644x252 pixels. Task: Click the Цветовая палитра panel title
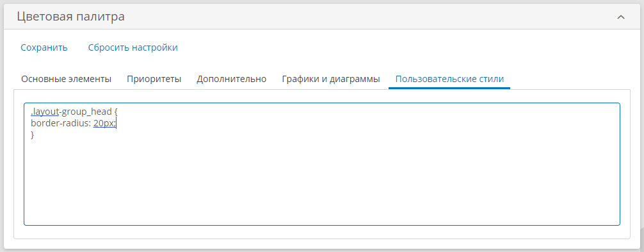tap(70, 17)
